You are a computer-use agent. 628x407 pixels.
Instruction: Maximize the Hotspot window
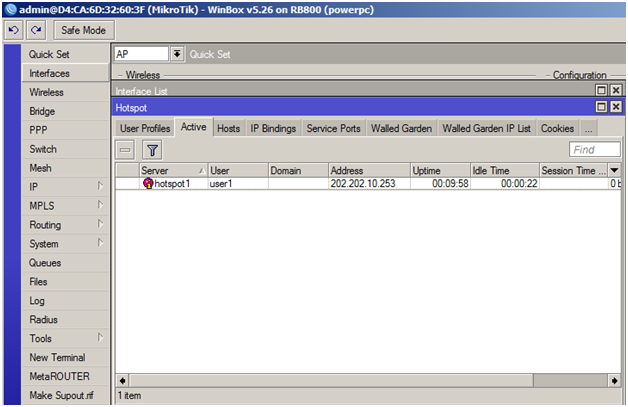601,107
